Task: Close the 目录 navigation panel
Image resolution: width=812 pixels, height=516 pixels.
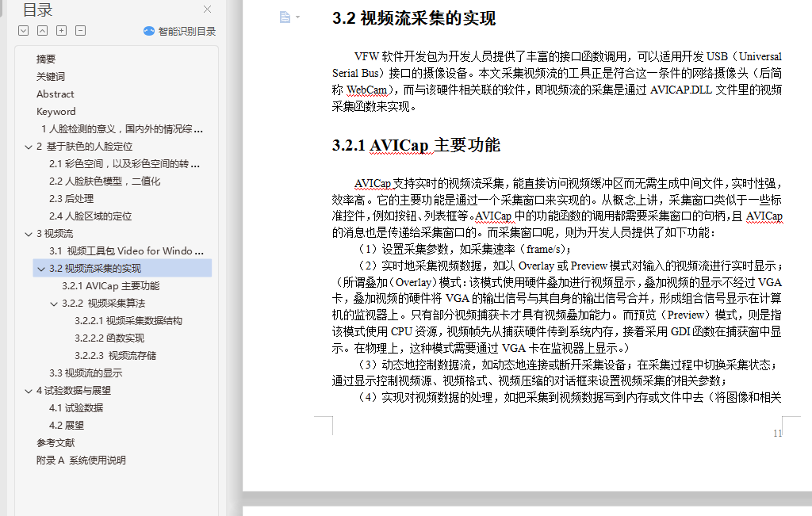Action: 207,9
